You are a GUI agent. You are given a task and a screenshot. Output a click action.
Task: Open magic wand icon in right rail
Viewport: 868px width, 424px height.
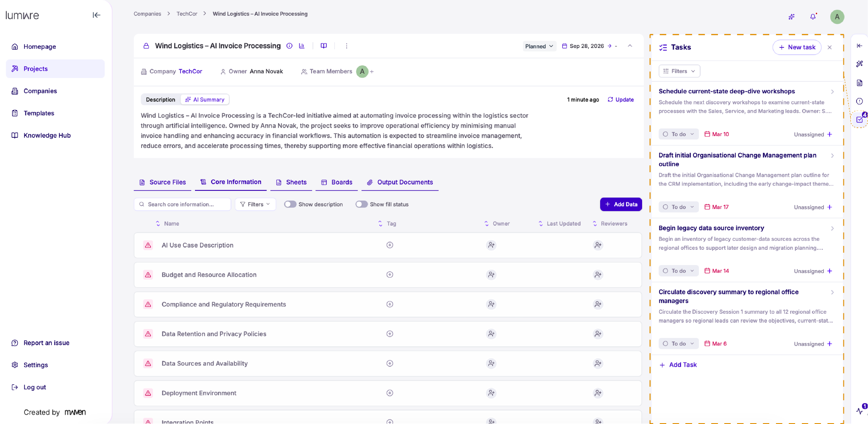[860, 64]
